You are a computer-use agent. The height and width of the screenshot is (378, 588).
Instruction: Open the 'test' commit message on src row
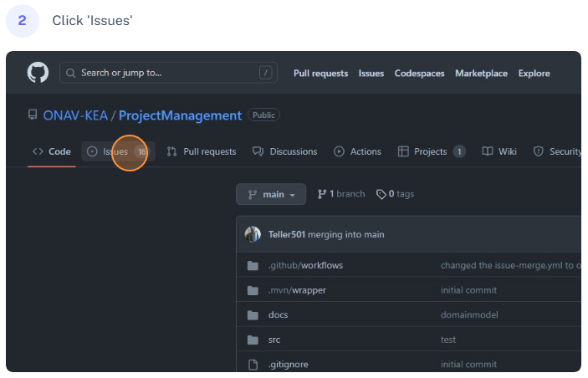click(x=448, y=340)
